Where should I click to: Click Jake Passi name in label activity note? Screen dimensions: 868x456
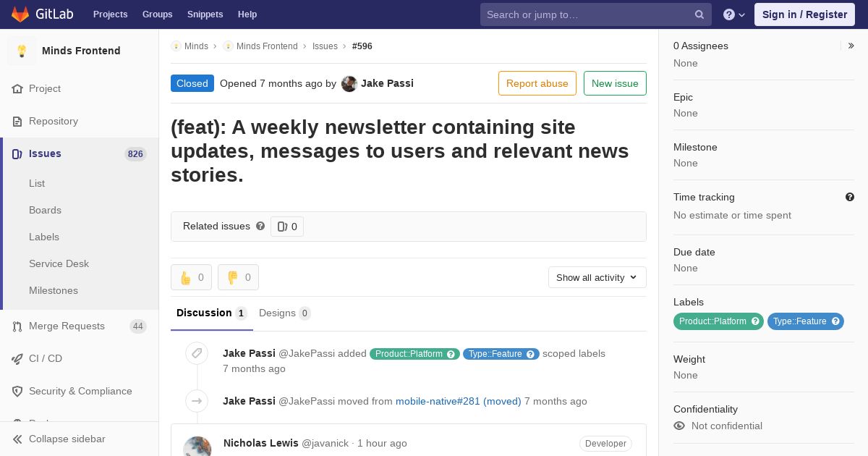tap(249, 353)
